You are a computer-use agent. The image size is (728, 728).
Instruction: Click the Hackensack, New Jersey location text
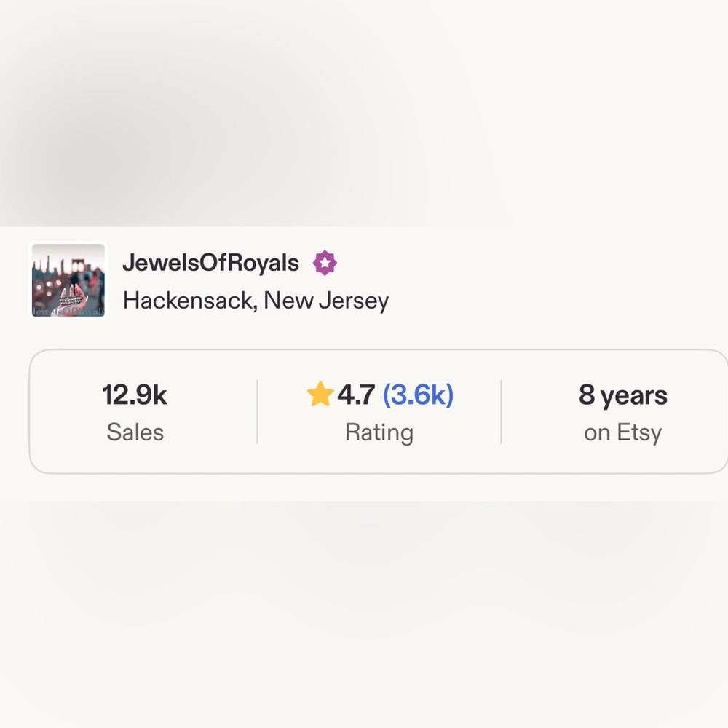pyautogui.click(x=256, y=301)
